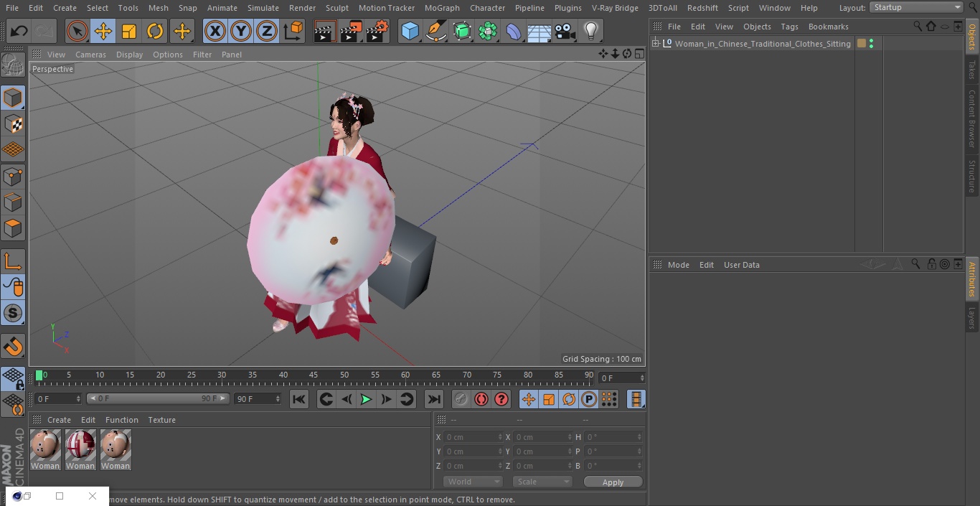The width and height of the screenshot is (980, 506).
Task: Open the World coordinate dropdown
Action: click(x=473, y=482)
